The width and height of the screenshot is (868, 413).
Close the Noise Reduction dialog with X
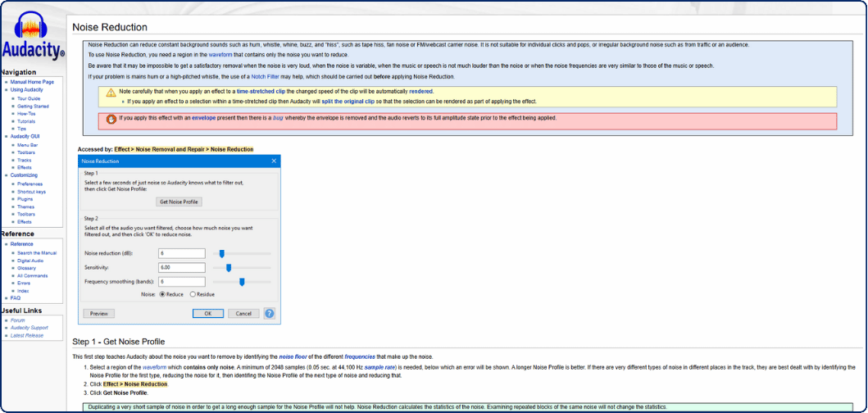click(274, 161)
